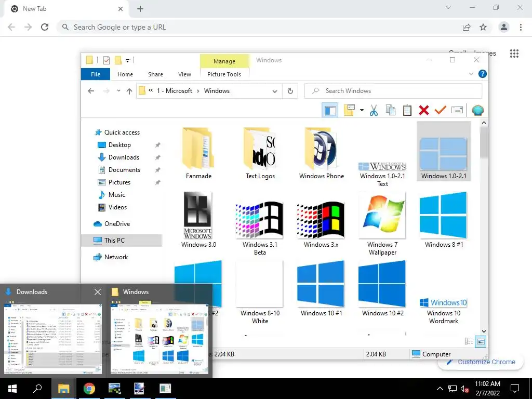Select the Windows 3.0 image file

198,220
